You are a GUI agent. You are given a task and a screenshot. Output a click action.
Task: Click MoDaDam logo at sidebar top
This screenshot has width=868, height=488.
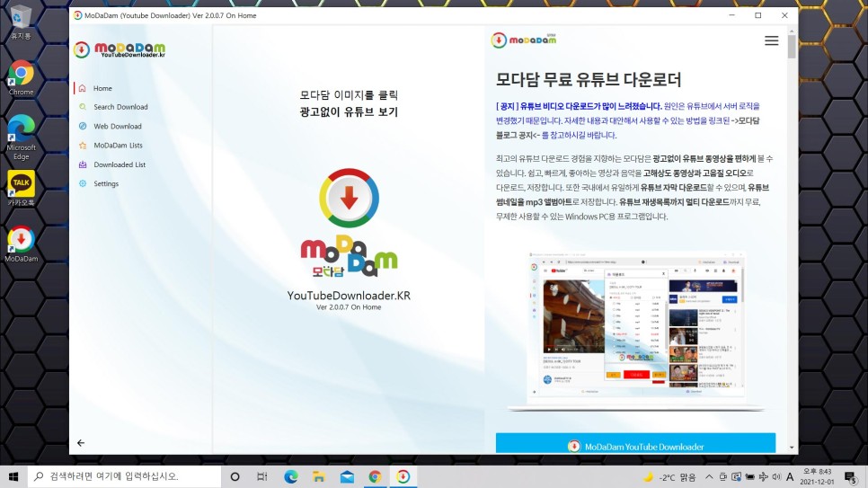pos(120,49)
